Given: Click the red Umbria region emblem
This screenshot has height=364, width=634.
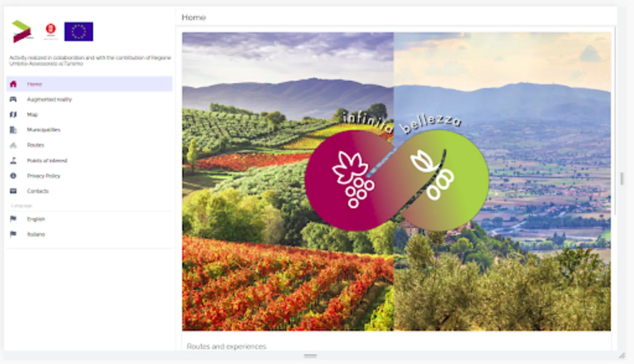Looking at the screenshot, I should click(x=51, y=30).
